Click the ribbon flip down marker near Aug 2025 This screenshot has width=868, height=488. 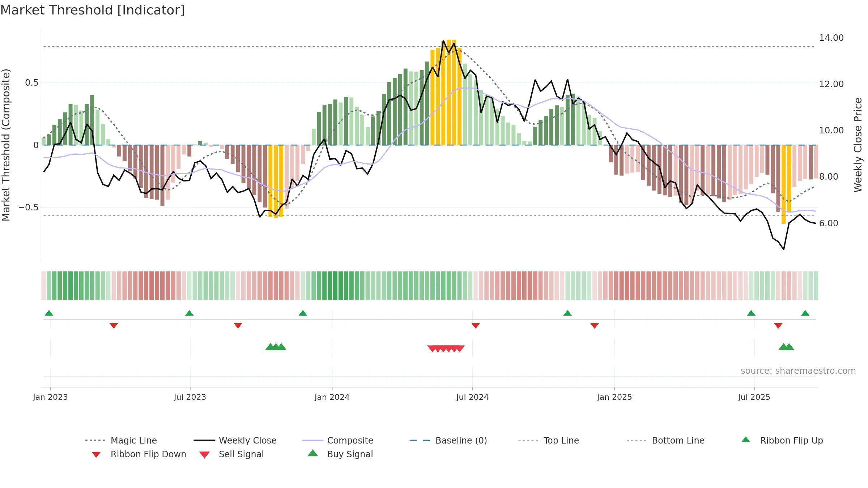point(778,326)
